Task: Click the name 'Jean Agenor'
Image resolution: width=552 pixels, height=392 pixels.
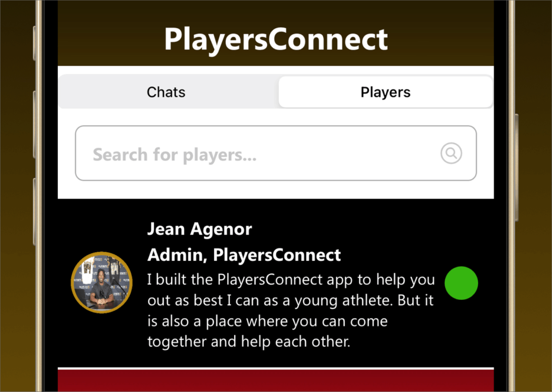Action: (199, 229)
